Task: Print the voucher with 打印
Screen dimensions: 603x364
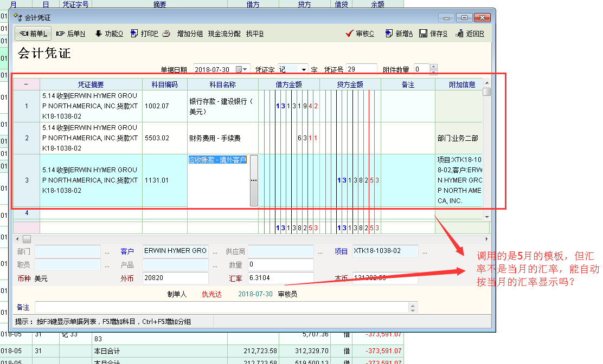Action: pyautogui.click(x=144, y=34)
